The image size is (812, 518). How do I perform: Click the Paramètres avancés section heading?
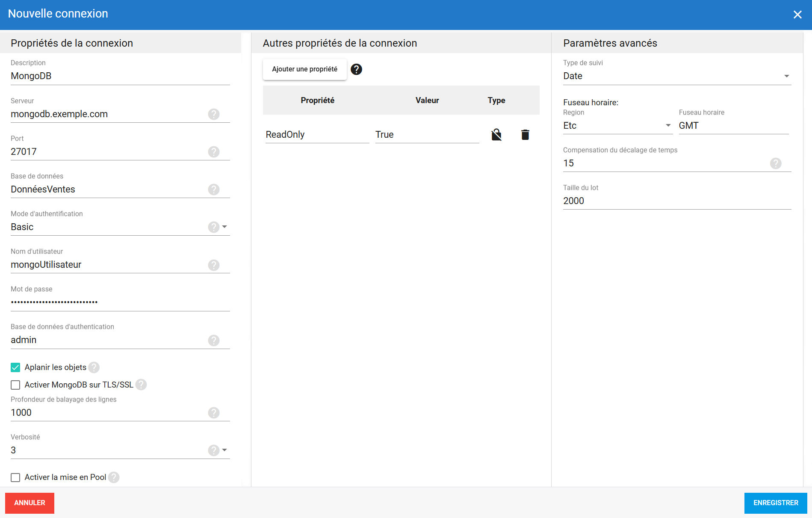point(610,43)
